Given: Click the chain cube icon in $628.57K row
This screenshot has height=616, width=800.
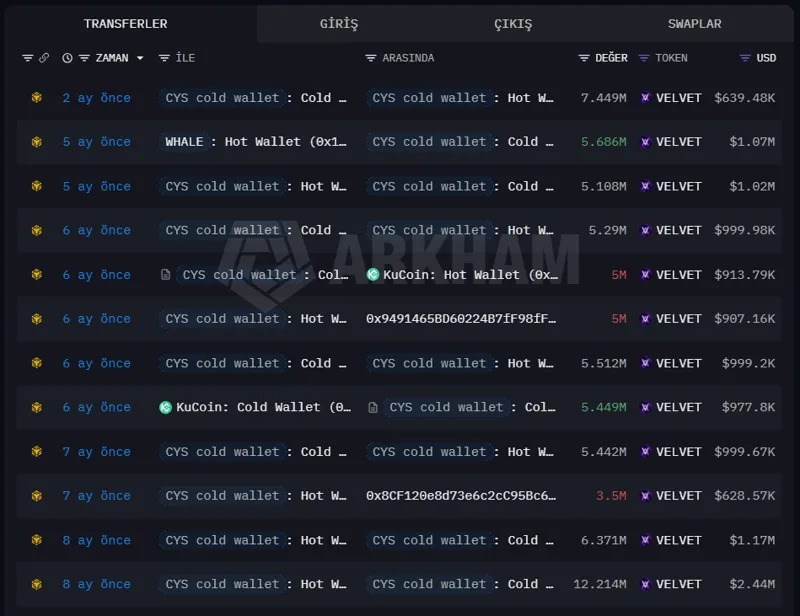Looking at the screenshot, I should 37,496.
